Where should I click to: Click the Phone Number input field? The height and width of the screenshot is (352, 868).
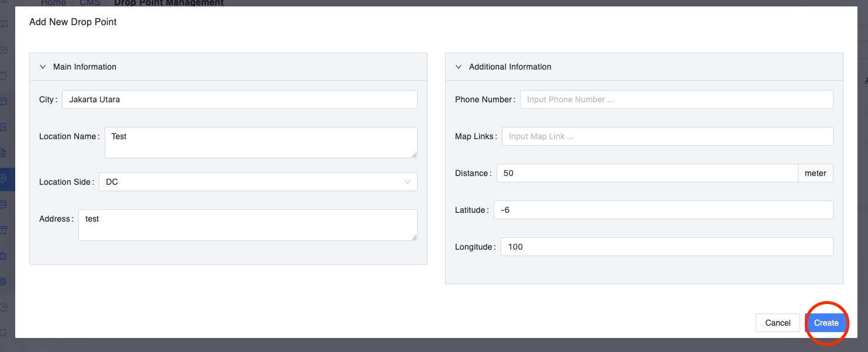(x=676, y=99)
